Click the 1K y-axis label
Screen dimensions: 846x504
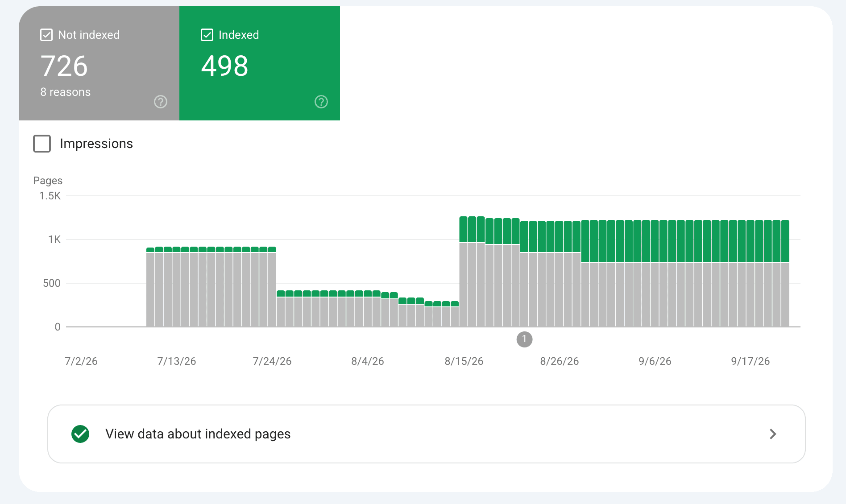tap(54, 240)
